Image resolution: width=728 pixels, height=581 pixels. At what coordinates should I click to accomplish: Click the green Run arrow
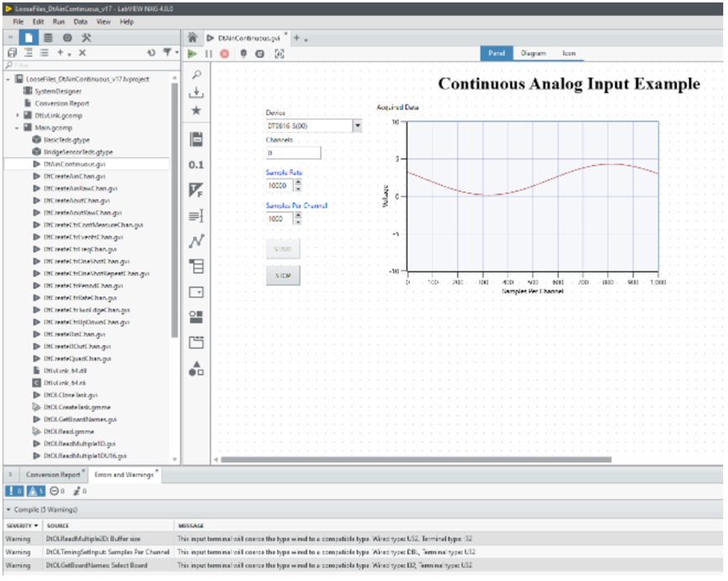[193, 53]
